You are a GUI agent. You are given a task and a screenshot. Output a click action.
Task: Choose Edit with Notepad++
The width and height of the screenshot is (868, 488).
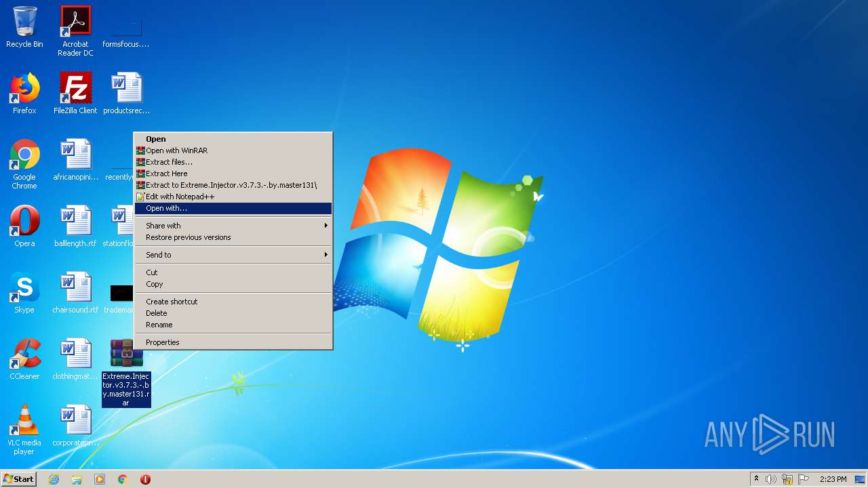click(233, 197)
